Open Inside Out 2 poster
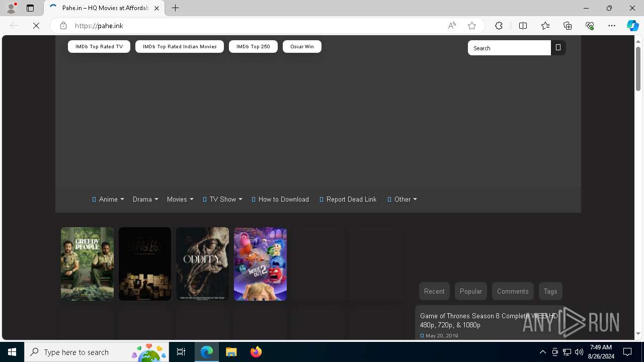644x362 pixels. 260,264
